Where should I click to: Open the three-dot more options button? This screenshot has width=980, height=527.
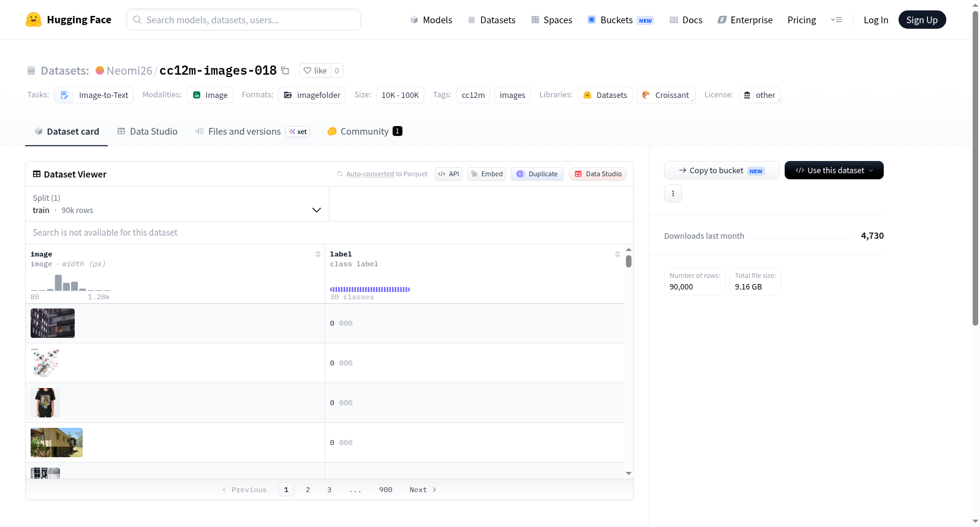(x=673, y=193)
